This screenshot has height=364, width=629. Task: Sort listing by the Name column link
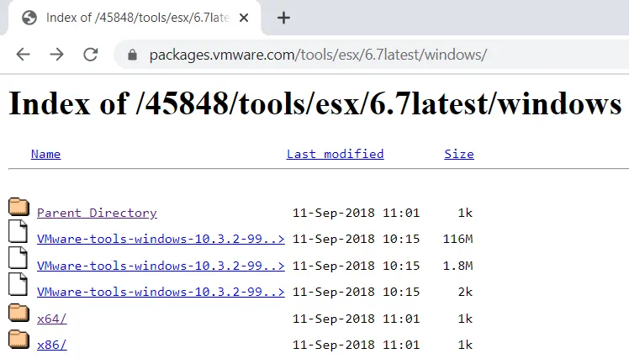[45, 154]
